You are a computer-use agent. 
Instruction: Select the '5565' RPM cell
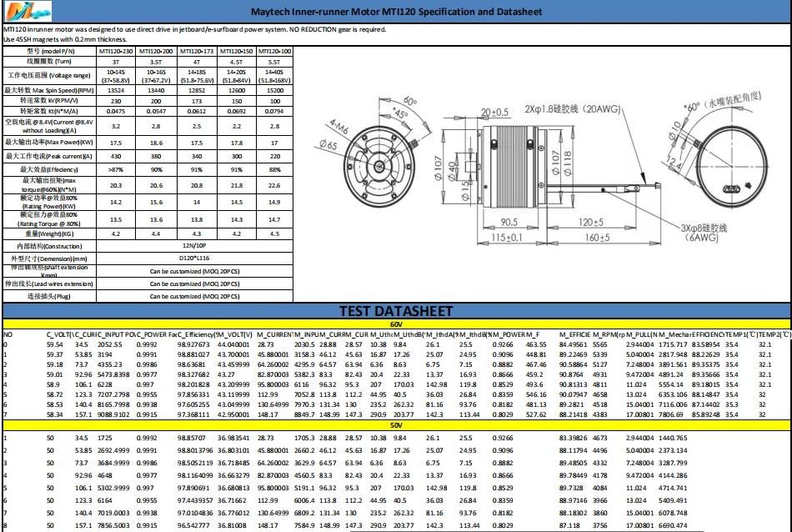(x=600, y=344)
